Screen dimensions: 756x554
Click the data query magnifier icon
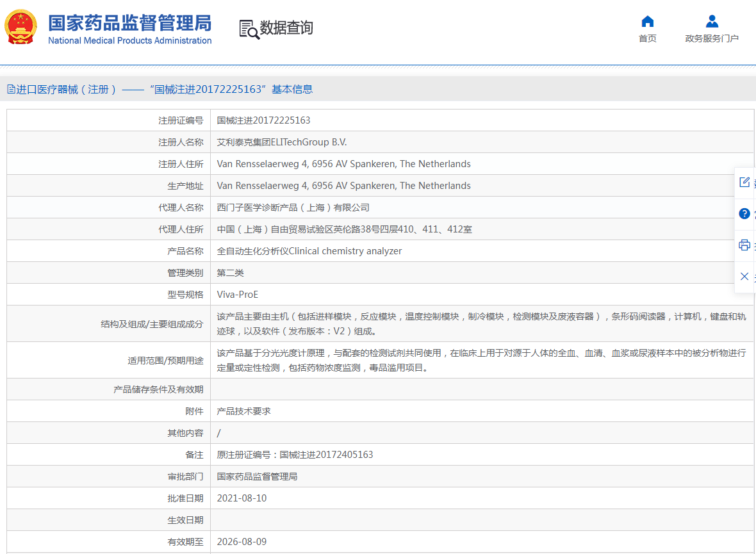(x=249, y=29)
